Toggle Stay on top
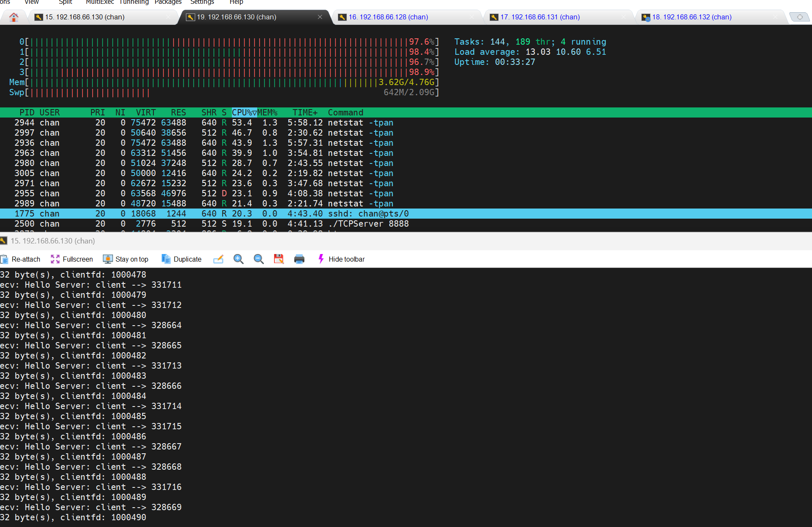Image resolution: width=812 pixels, height=527 pixels. click(126, 259)
